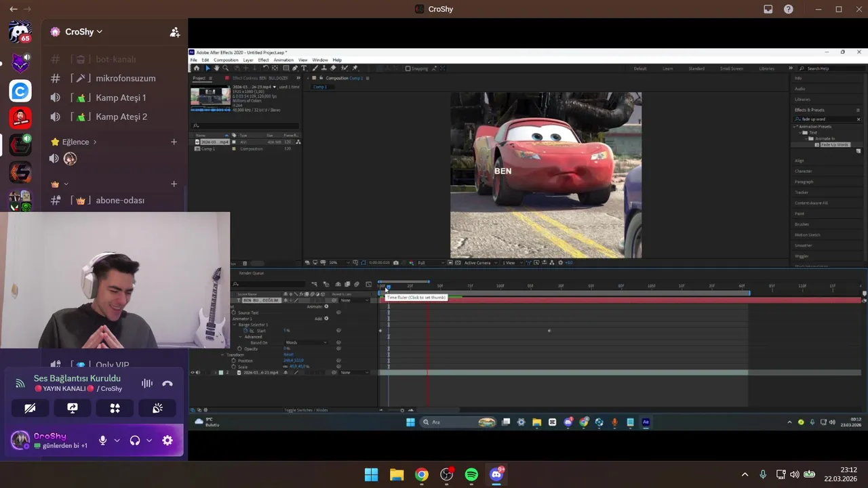
Task: Open microphone input options arrow
Action: pyautogui.click(x=117, y=441)
